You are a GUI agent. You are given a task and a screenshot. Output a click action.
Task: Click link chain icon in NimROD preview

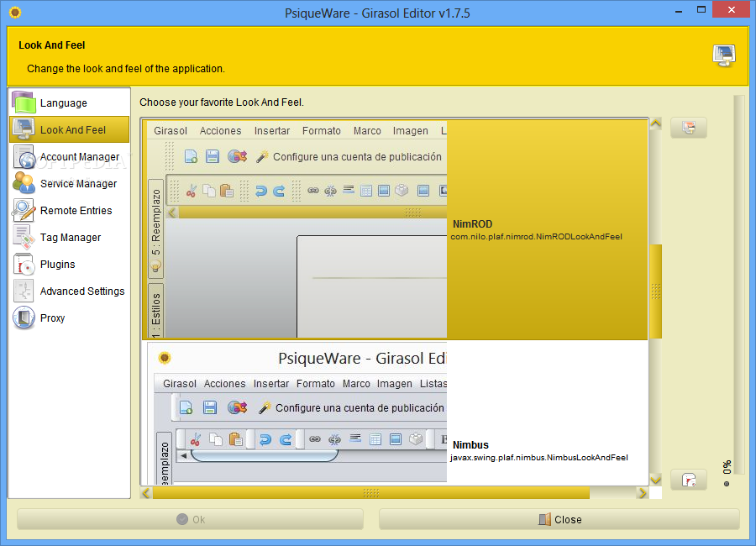(313, 190)
